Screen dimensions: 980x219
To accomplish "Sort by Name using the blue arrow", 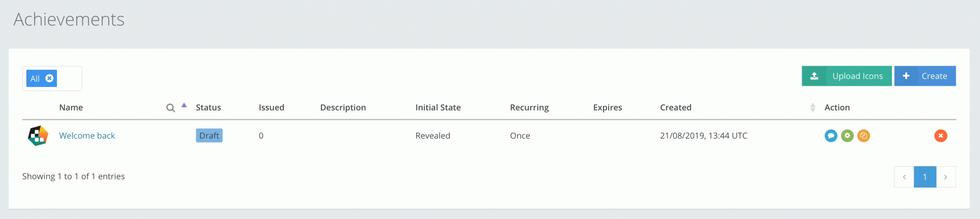I will [x=184, y=105].
